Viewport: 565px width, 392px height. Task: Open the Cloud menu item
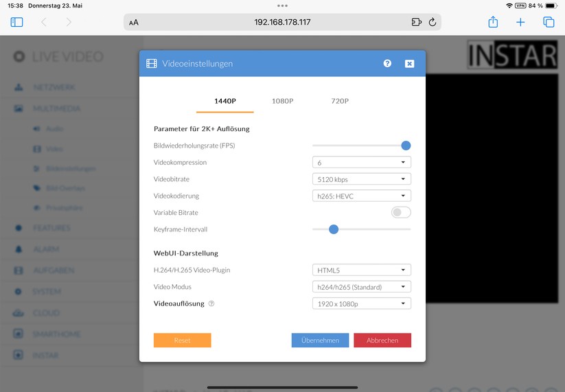[46, 313]
